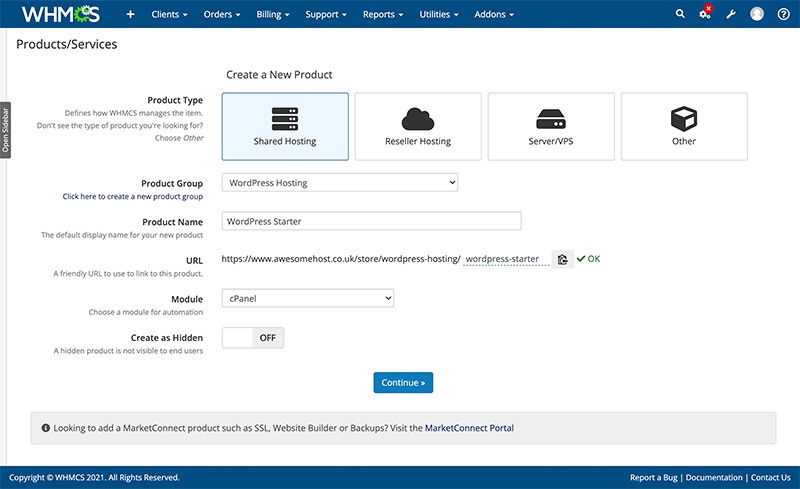Viewport: 800px width, 489px height.
Task: Open the Module cPanel dropdown
Action: pyautogui.click(x=308, y=298)
